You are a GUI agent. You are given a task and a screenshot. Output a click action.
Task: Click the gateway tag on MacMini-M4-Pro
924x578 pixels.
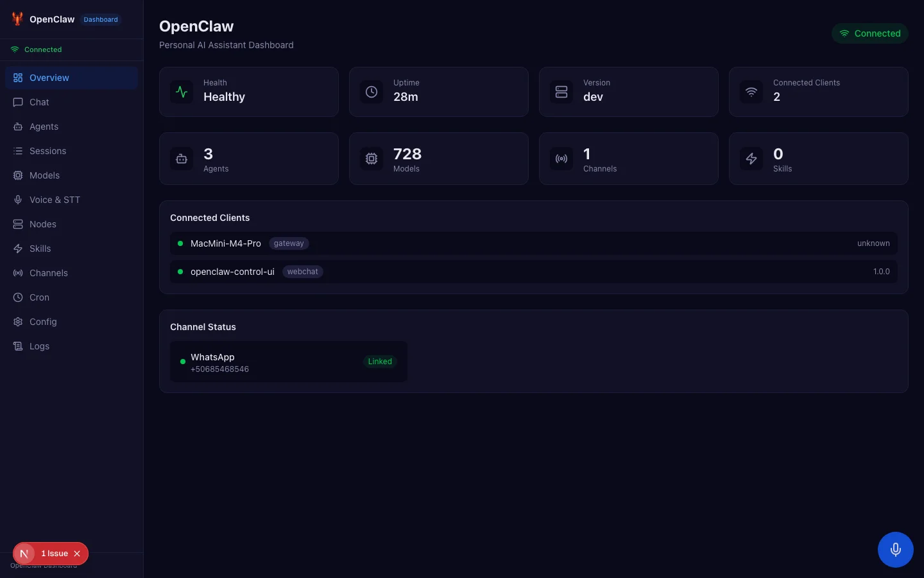(289, 243)
